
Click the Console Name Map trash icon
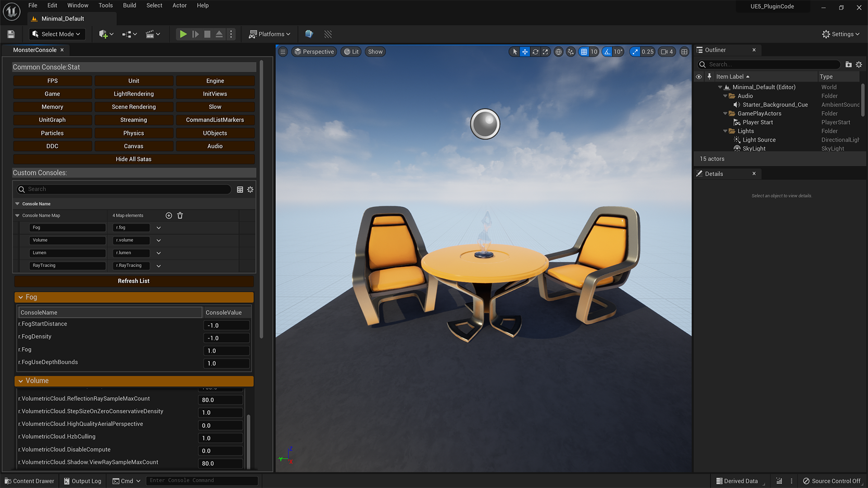[180, 216]
